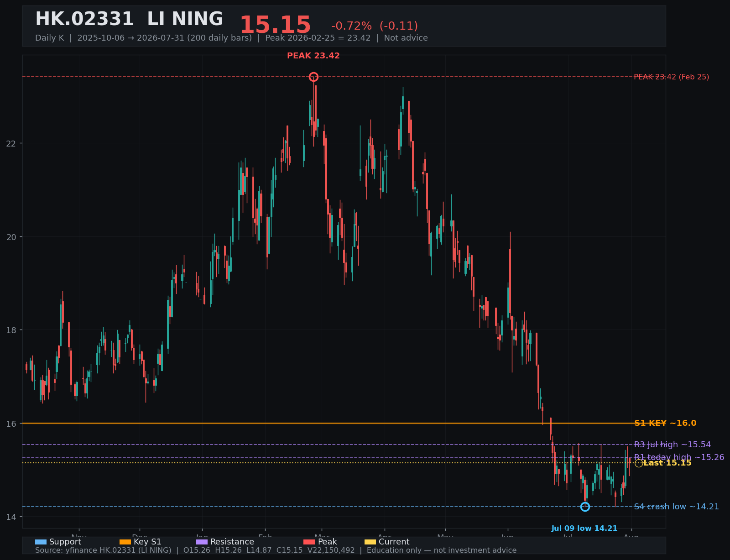Click the "Key S1" legend label

tap(147, 542)
